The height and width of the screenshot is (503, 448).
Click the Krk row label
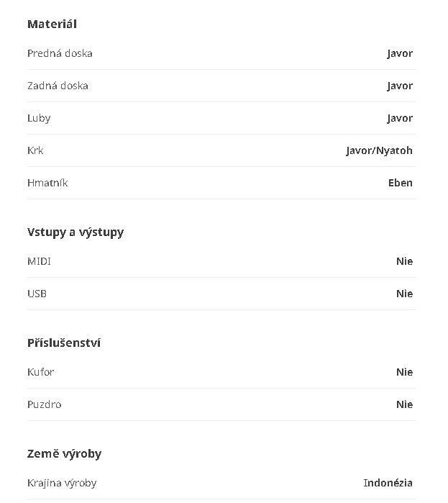coord(35,150)
